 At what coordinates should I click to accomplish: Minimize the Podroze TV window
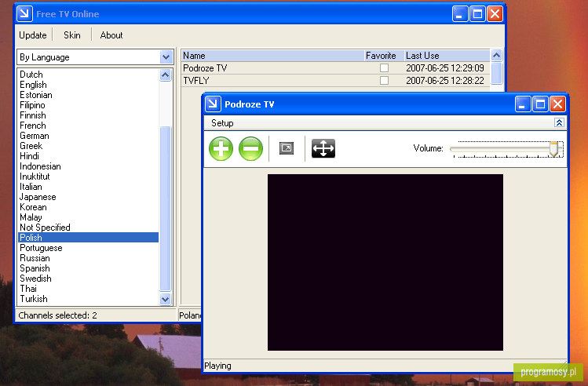tap(523, 104)
